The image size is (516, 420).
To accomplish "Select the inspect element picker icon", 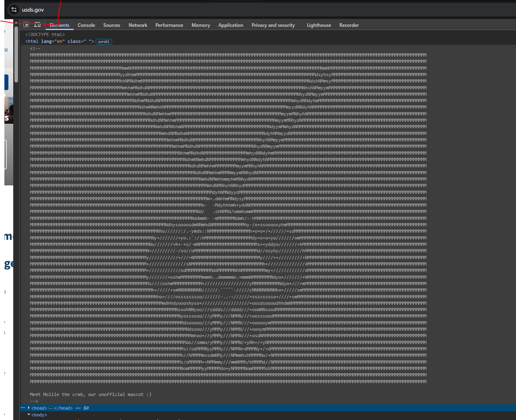I will tap(25, 25).
